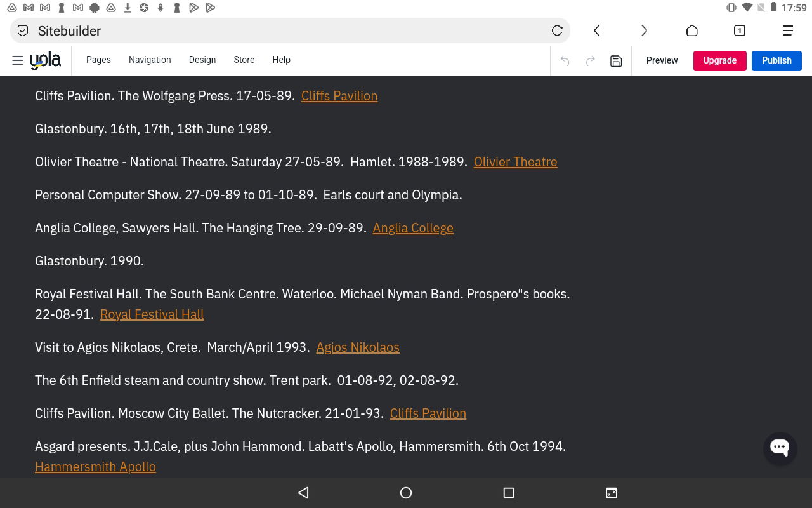Screen dimensions: 812x508
Task: Open the Navigation menu
Action: (x=150, y=60)
